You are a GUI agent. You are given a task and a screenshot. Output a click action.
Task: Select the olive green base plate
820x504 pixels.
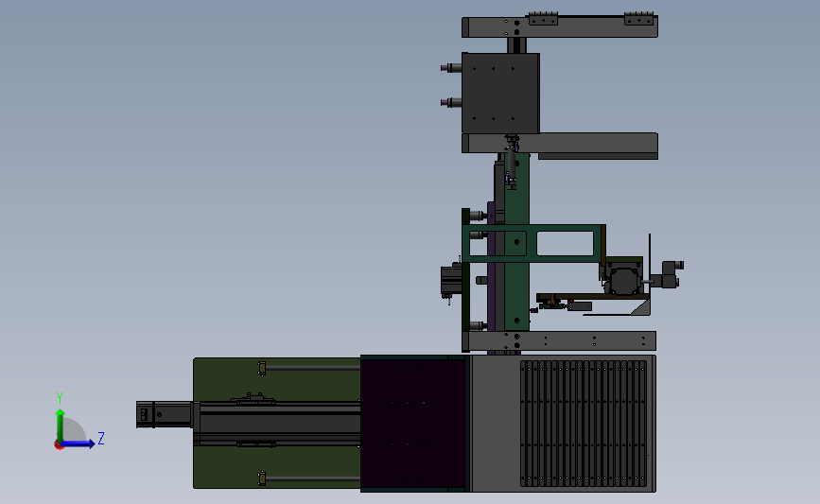277,380
